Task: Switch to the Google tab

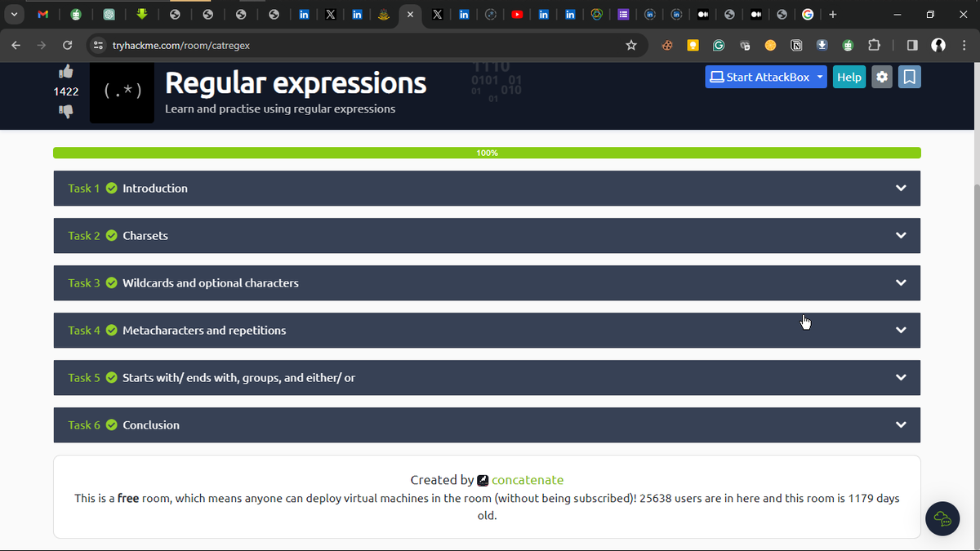Action: tap(807, 15)
